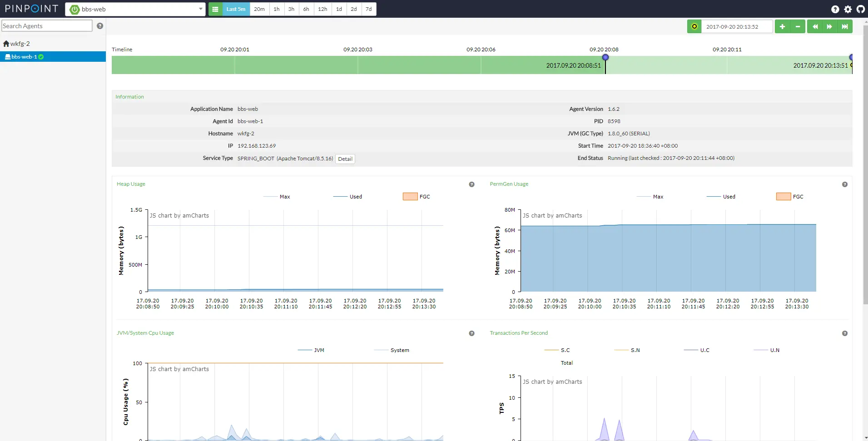The image size is (868, 441).
Task: Select the 3h time range
Action: [291, 9]
